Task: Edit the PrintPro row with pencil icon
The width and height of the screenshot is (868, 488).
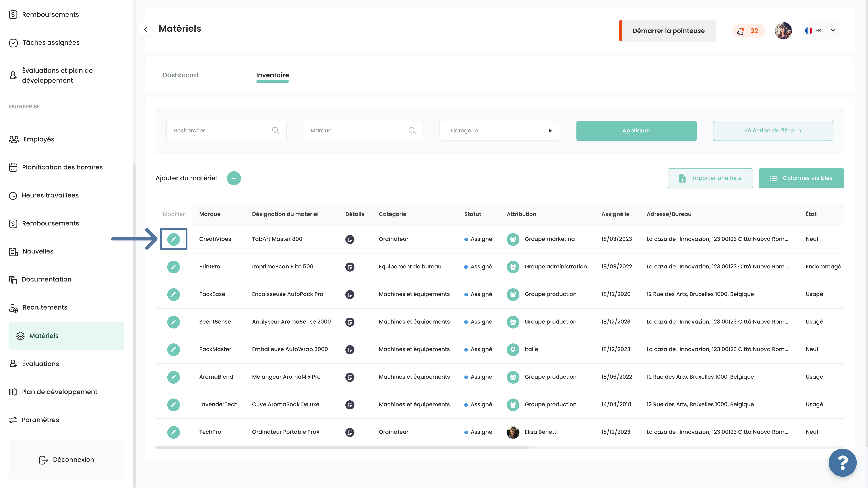Action: [174, 267]
